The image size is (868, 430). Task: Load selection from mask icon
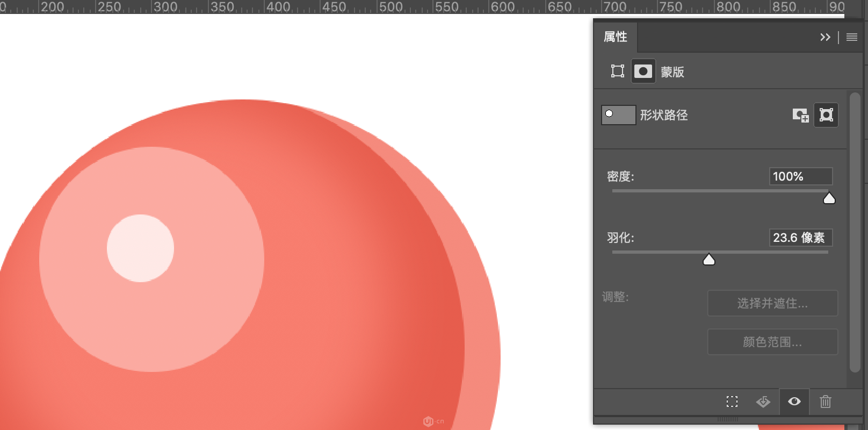[x=732, y=402]
